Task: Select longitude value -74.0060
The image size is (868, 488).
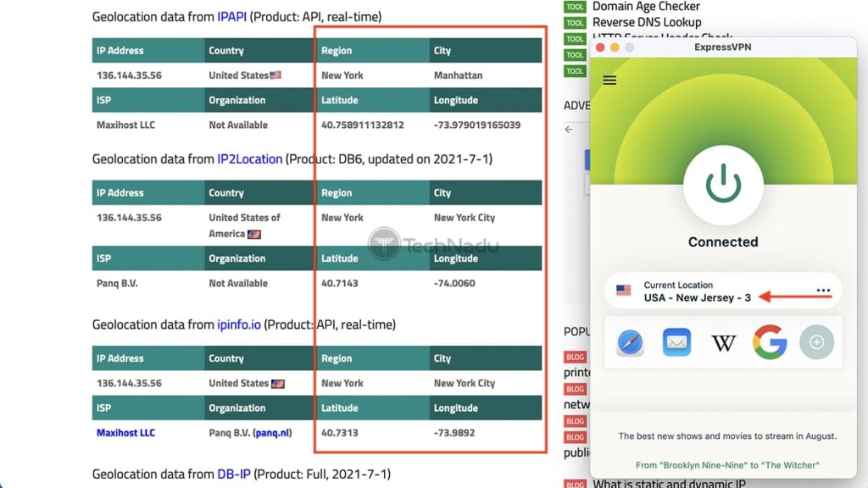Action: 454,283
